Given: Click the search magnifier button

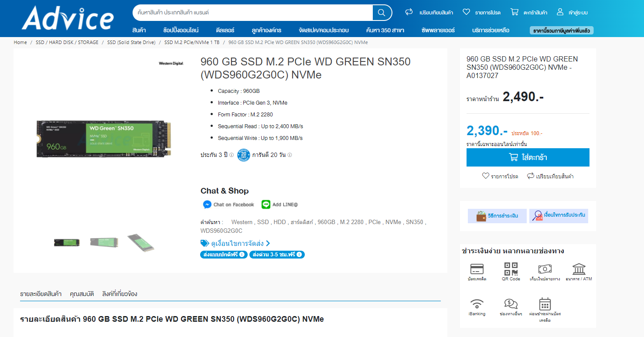Looking at the screenshot, I should (x=382, y=13).
